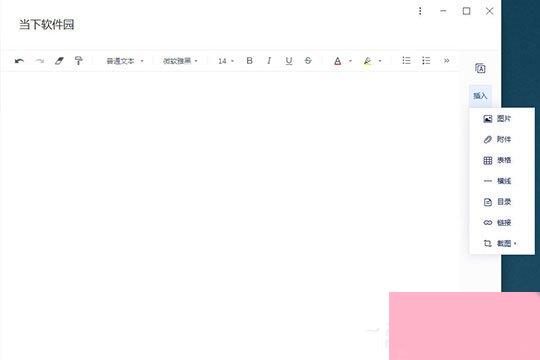
Task: Choose 附件 attachment in insert menu
Action: 502,140
